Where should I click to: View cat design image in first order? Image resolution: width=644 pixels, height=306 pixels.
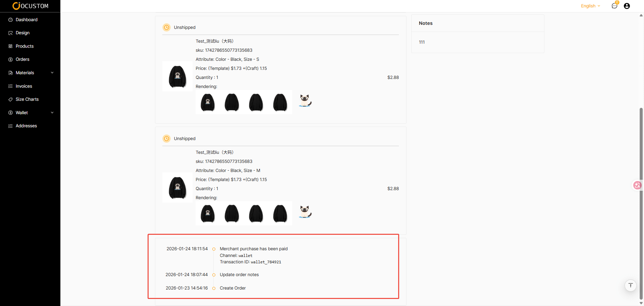305,100
